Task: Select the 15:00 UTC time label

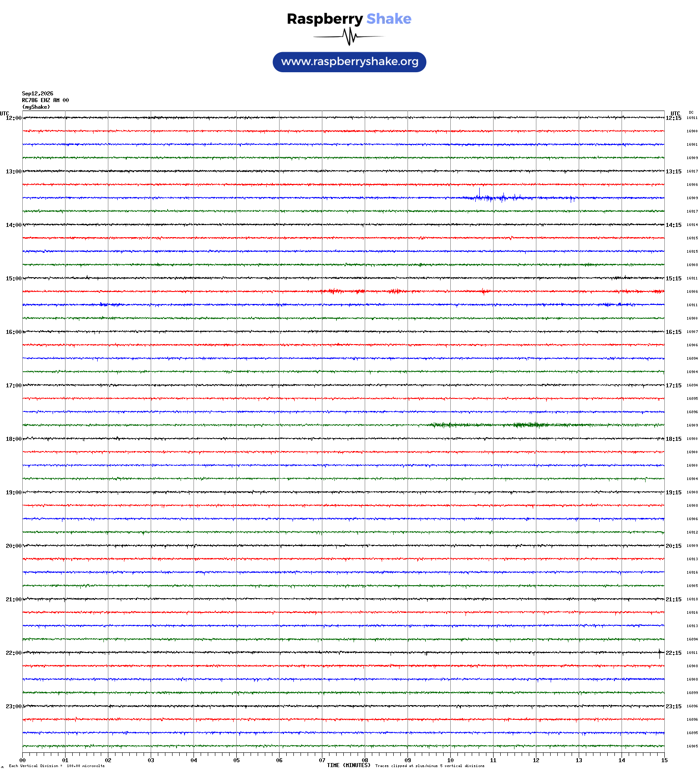Action: pyautogui.click(x=13, y=279)
